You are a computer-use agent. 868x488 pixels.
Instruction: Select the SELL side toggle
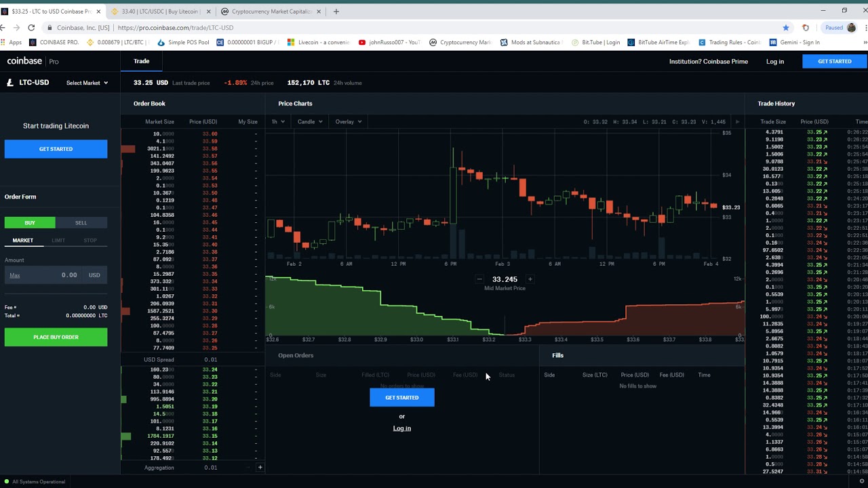click(81, 222)
